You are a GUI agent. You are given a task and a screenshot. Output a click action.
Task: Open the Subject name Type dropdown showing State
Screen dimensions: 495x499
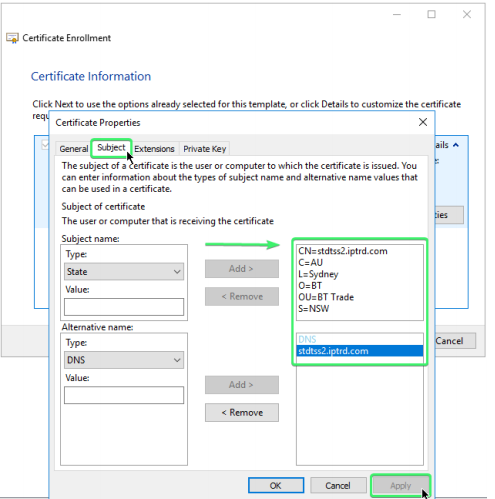(124, 272)
